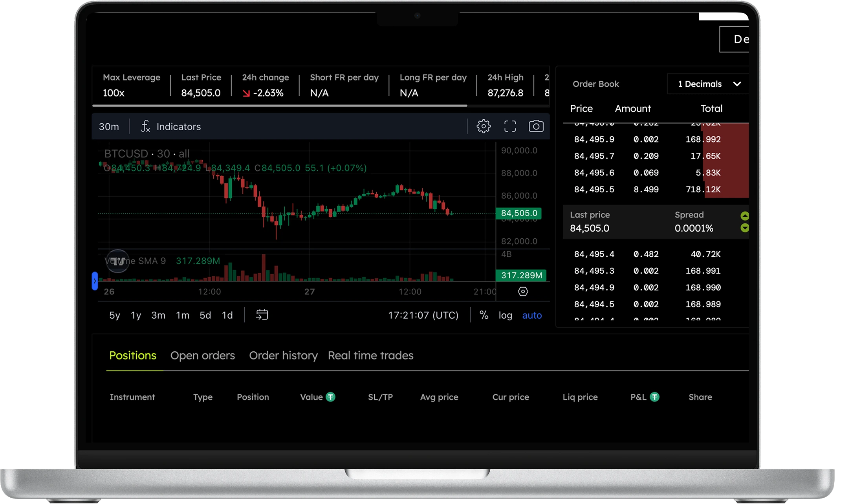Select the 5d chart range
This screenshot has height=504, width=850.
click(x=205, y=315)
